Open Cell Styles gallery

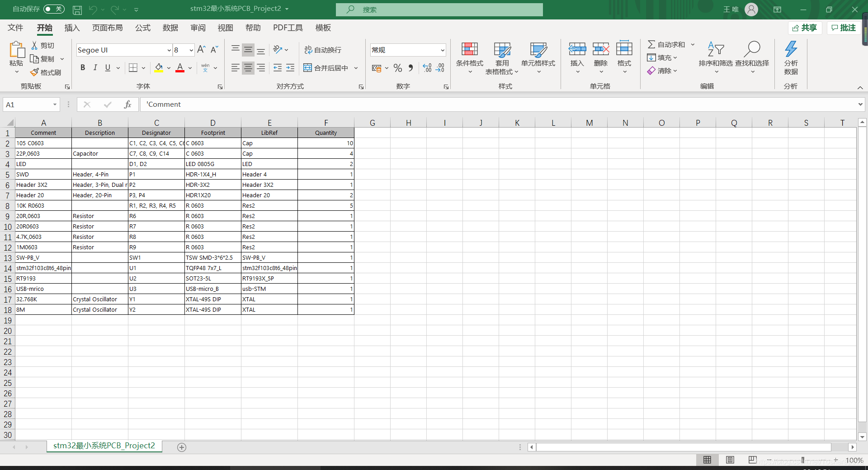(x=538, y=58)
